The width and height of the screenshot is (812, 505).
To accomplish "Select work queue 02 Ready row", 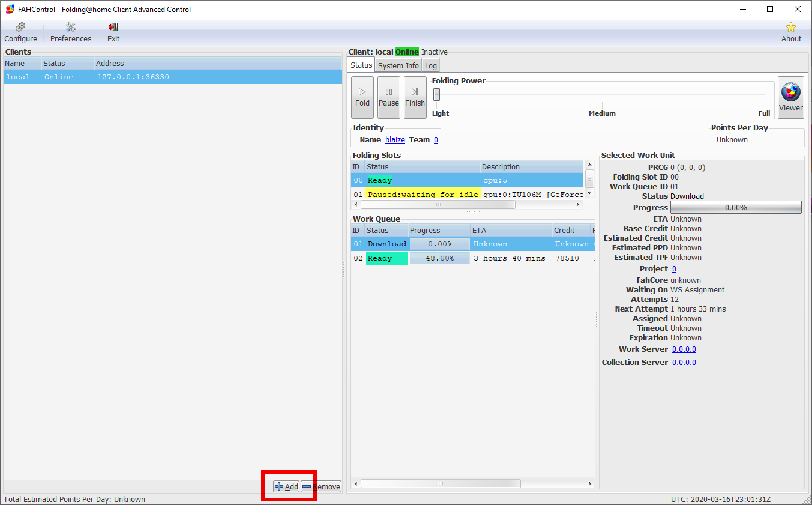I will (x=472, y=258).
